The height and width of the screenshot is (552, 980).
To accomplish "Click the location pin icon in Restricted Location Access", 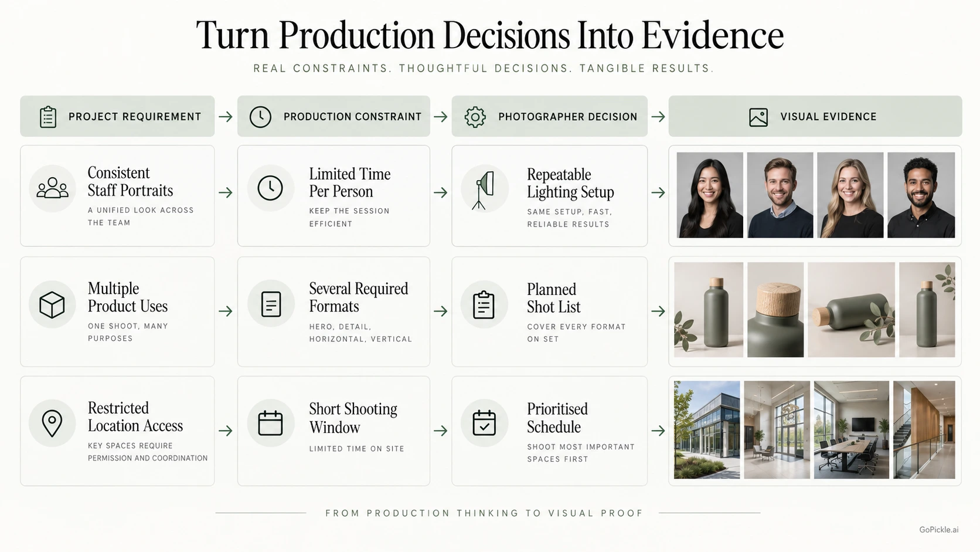I will 52,423.
